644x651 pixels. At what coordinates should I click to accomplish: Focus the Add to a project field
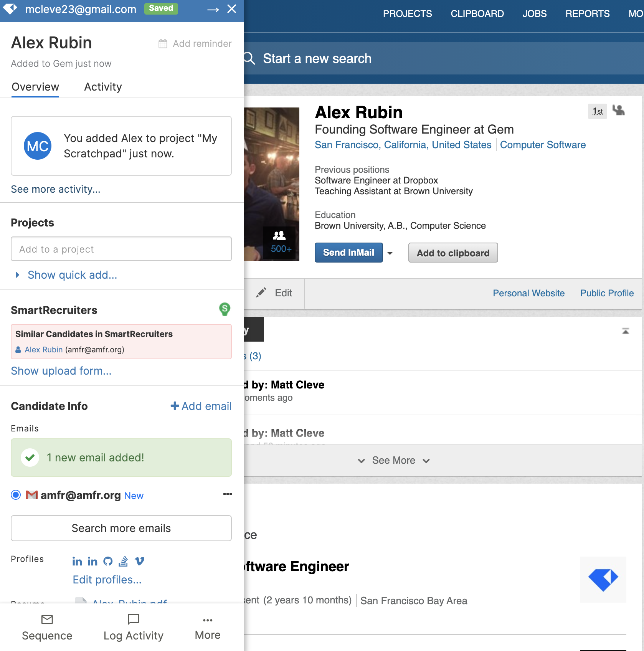click(121, 249)
